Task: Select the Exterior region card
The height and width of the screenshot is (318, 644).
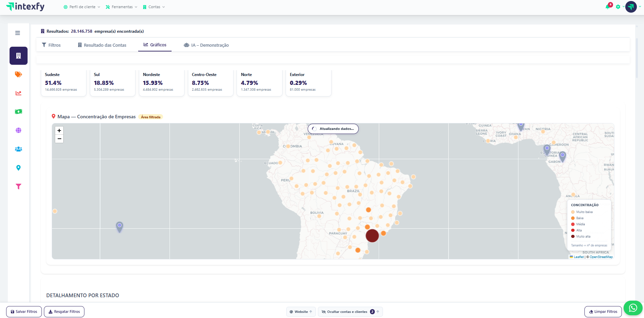Action: click(309, 83)
